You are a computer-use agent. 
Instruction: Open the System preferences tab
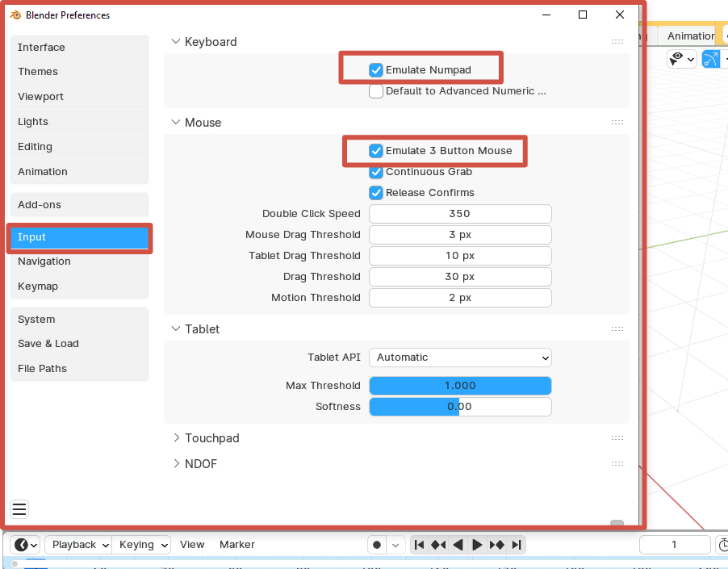coord(79,320)
